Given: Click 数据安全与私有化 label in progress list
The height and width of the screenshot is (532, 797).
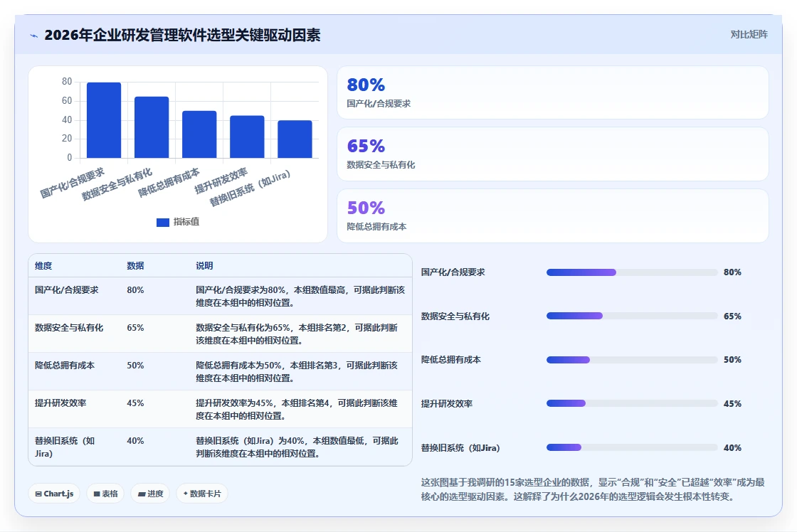Looking at the screenshot, I should [x=455, y=316].
